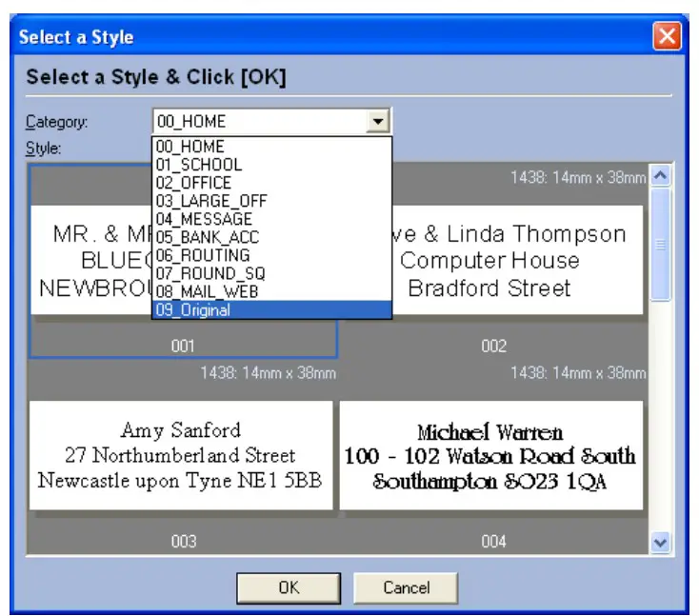Open the Category dropdown arrow
This screenshot has height=616, width=699.
[378, 121]
